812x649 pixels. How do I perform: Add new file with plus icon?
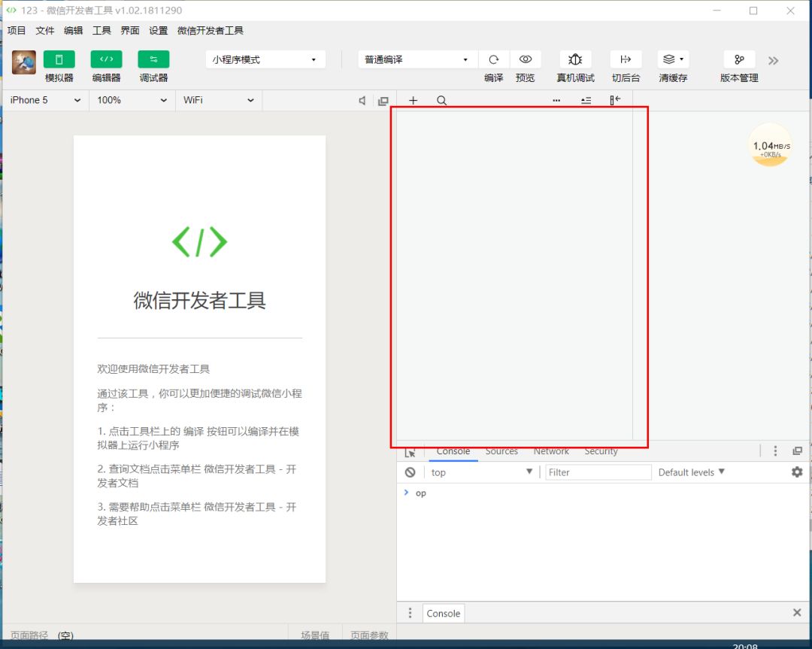(413, 101)
